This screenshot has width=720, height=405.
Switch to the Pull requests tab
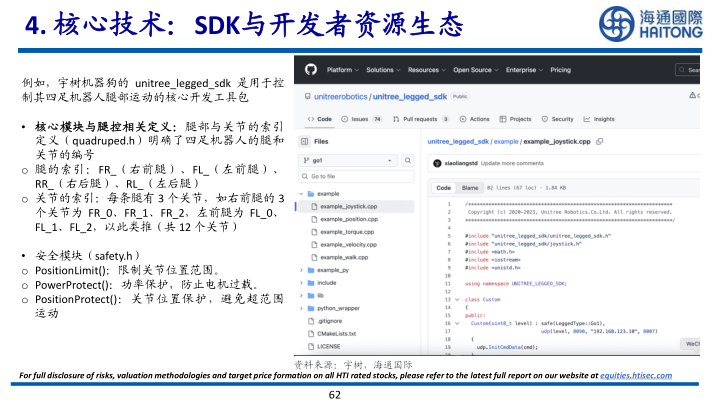(420, 119)
